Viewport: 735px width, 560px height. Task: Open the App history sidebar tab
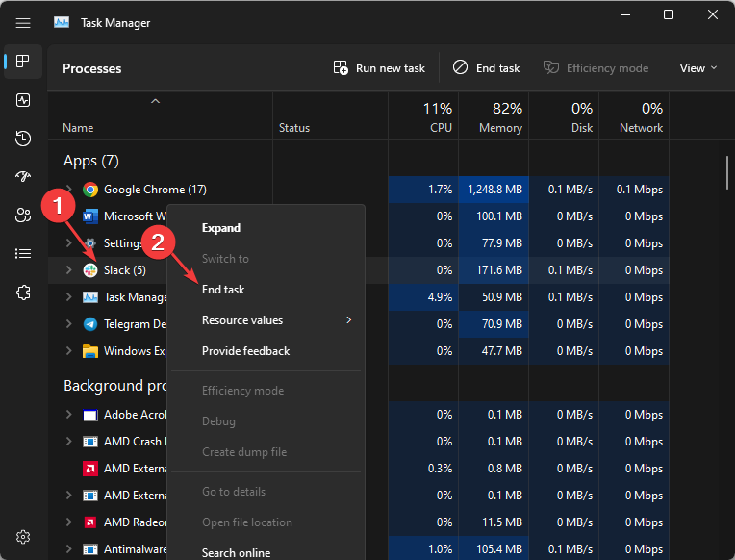tap(23, 139)
